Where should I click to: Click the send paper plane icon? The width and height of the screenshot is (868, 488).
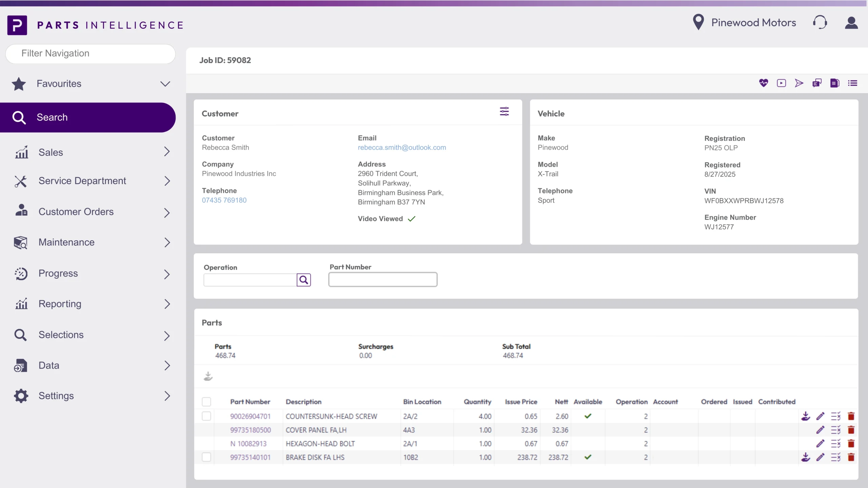799,83
